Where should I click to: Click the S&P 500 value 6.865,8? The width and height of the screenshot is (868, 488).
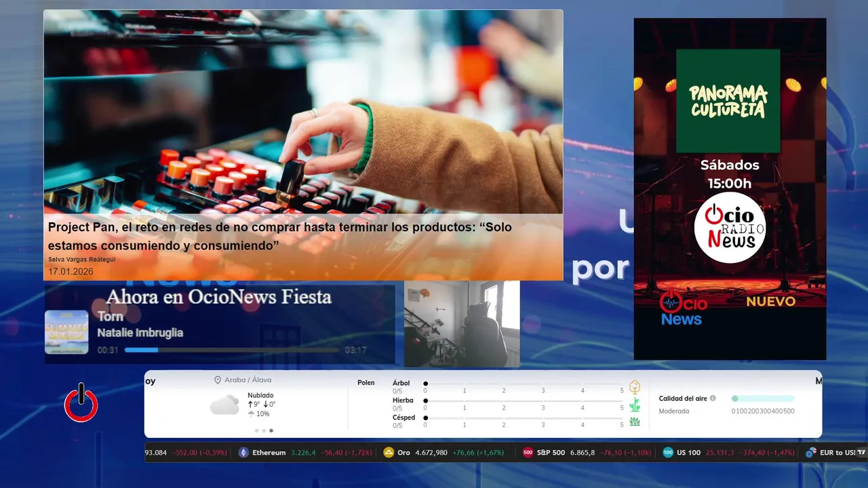[583, 453]
